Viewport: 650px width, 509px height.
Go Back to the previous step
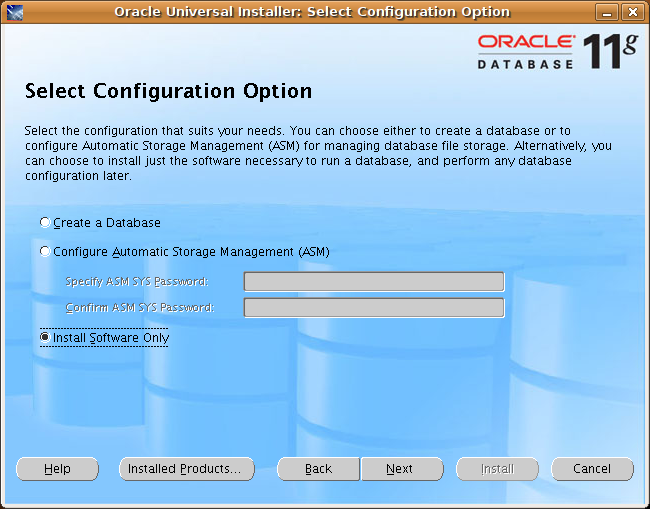(x=318, y=469)
